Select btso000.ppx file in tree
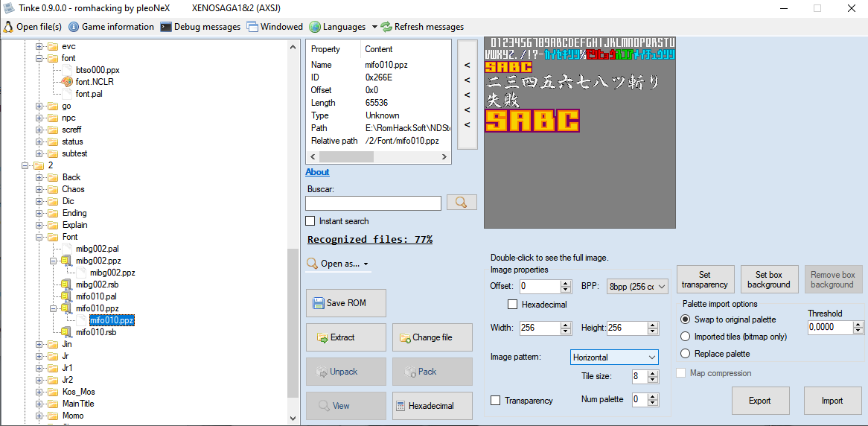This screenshot has width=868, height=426. tap(98, 70)
